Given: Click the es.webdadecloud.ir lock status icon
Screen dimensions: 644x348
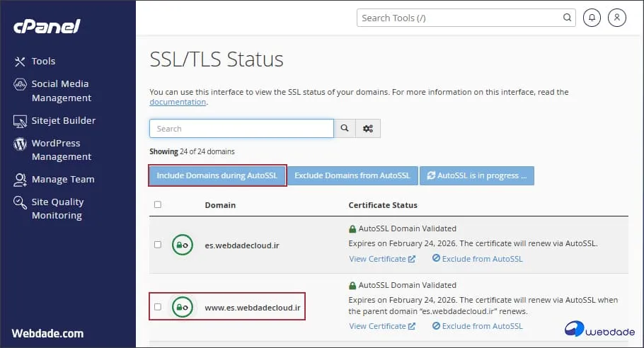Looking at the screenshot, I should pos(183,245).
